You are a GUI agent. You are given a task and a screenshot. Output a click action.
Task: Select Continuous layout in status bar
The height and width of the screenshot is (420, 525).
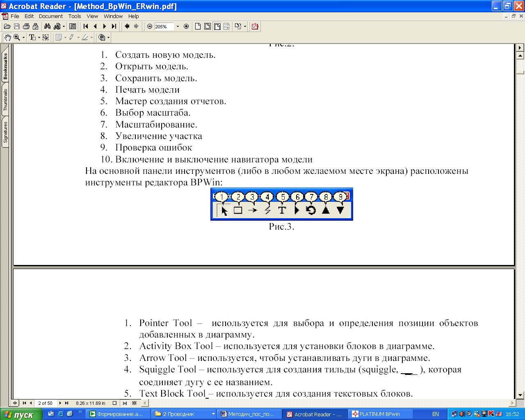point(125,403)
